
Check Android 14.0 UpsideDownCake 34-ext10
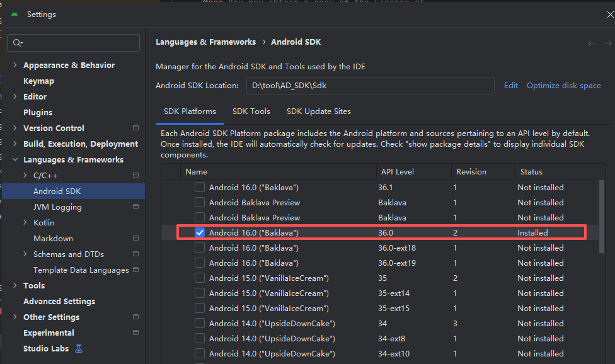200,353
